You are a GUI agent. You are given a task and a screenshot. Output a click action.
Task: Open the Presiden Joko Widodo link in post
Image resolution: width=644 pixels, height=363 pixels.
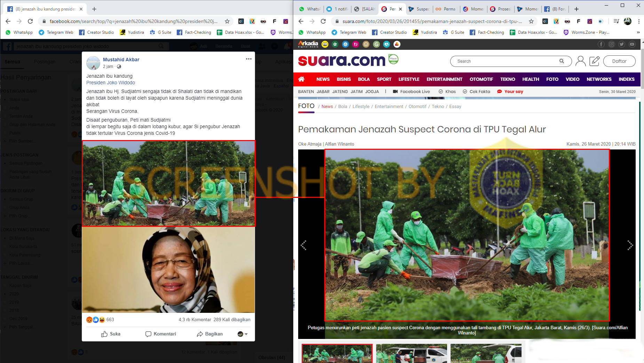click(111, 83)
